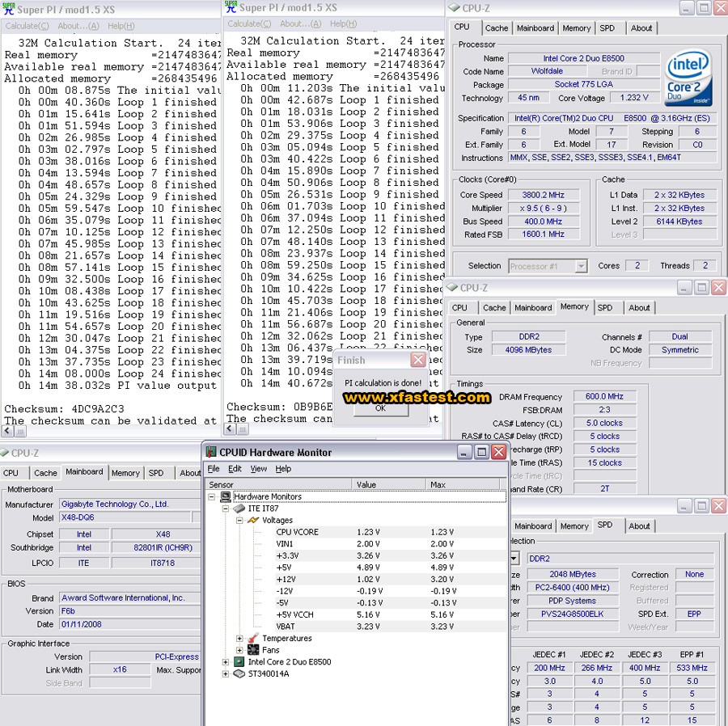Open About tab in CPU-Z SPD window
The width and height of the screenshot is (728, 726).
[639, 526]
